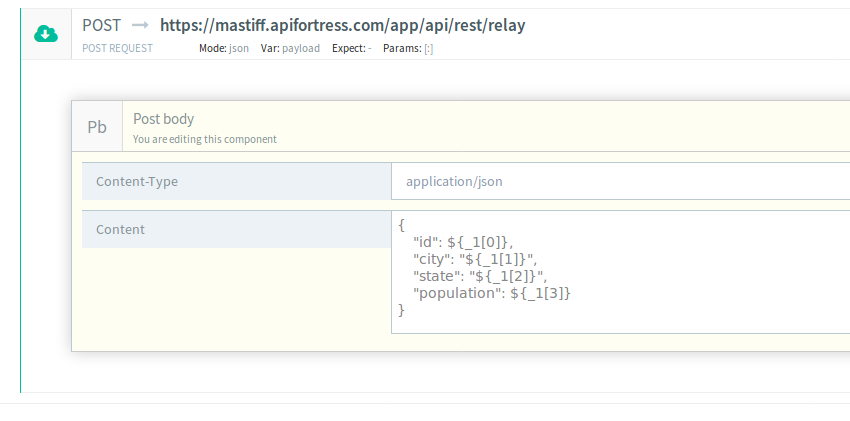Open the mastiff.apifortress.com relay URL
The height and width of the screenshot is (421, 850).
coord(342,26)
